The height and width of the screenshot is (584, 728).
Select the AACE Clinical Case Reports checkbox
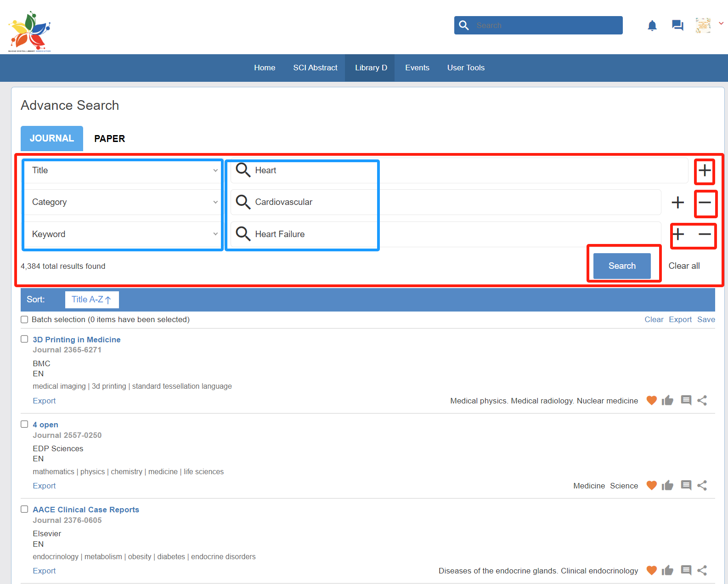pos(24,509)
